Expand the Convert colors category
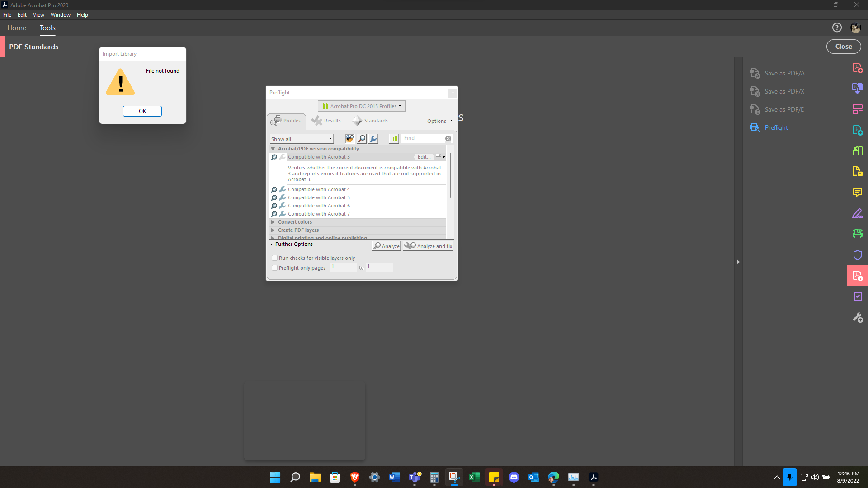 coord(273,222)
